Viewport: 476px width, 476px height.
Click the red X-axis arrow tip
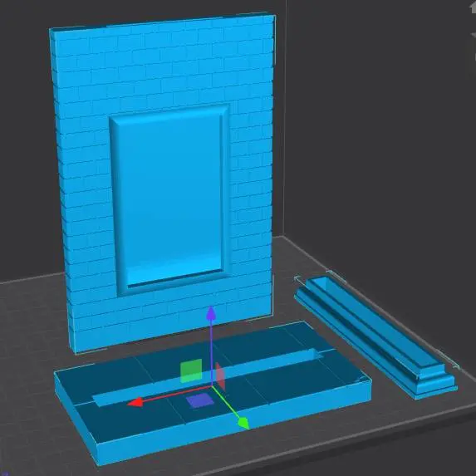coord(135,403)
